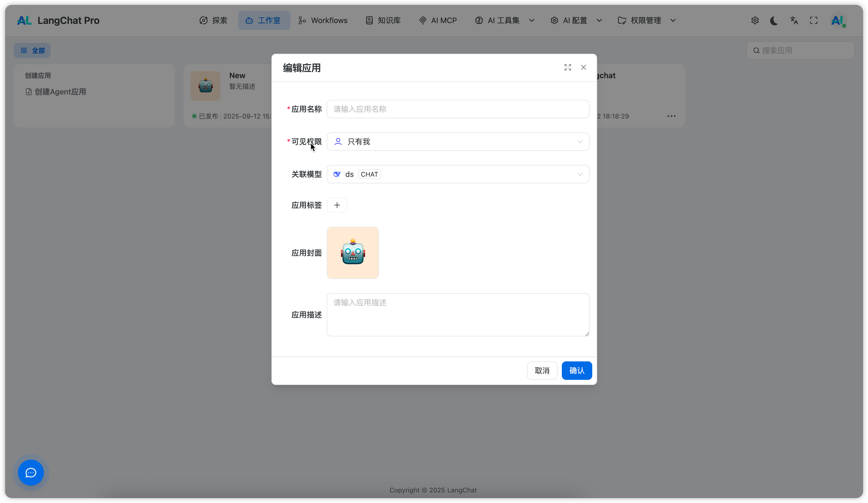Focus the application name input field
Image resolution: width=868 pixels, height=503 pixels.
pos(458,109)
